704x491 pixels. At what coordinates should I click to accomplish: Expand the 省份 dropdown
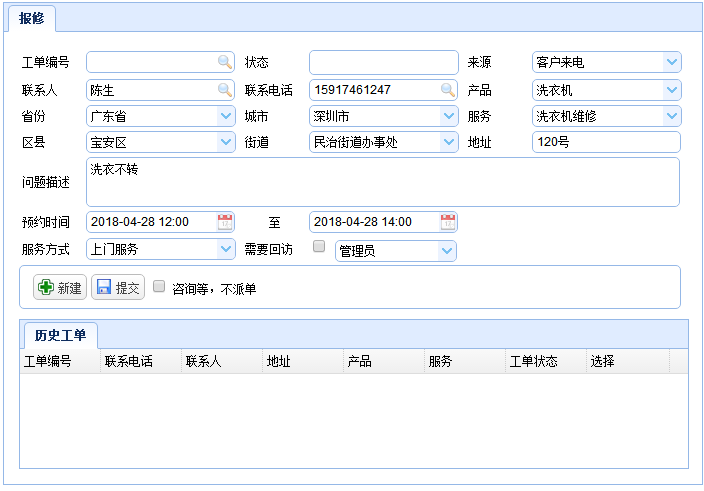point(225,116)
